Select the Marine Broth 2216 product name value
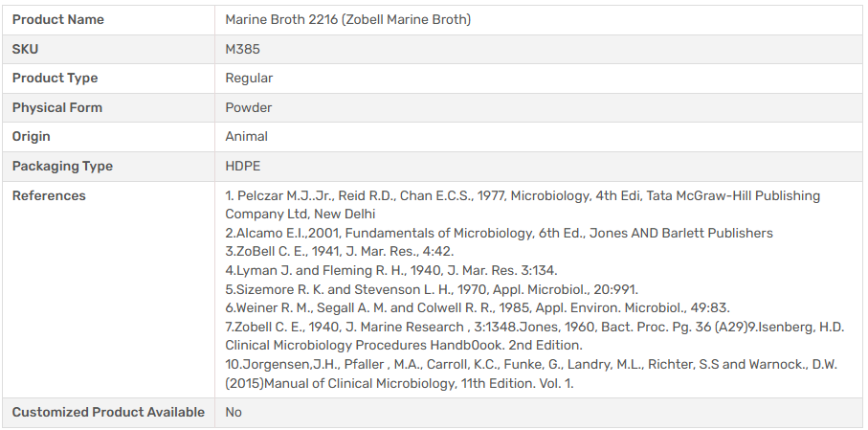The image size is (868, 430). pos(347,19)
